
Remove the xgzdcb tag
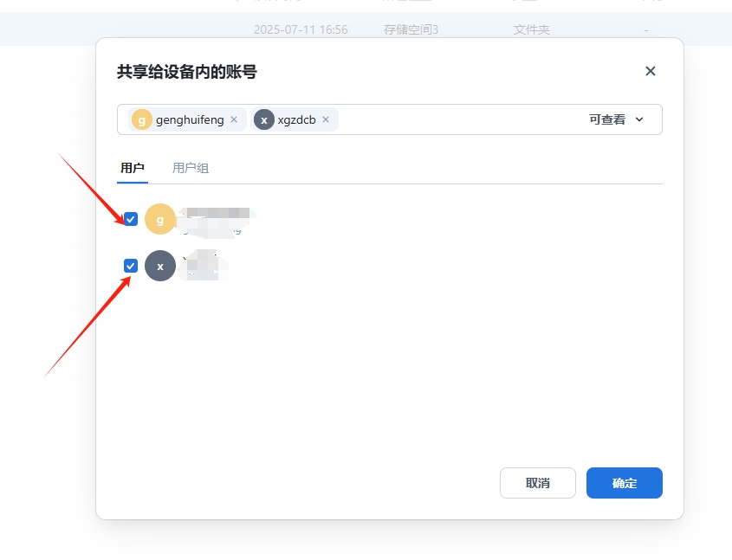[326, 119]
